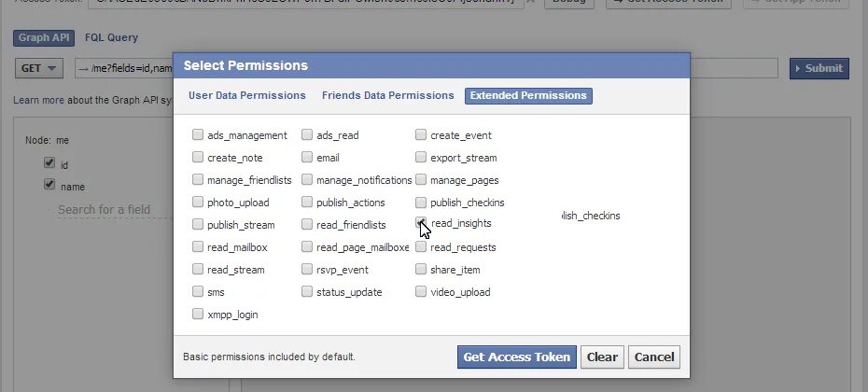Tick the create_event checkbox
Viewport: 868px width, 392px height.
pyautogui.click(x=421, y=135)
